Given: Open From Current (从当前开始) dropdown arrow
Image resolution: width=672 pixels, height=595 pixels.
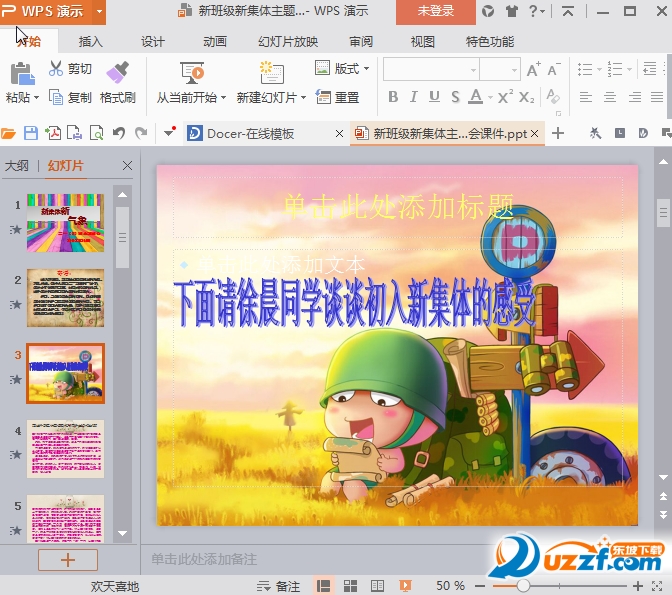Looking at the screenshot, I should tap(224, 98).
